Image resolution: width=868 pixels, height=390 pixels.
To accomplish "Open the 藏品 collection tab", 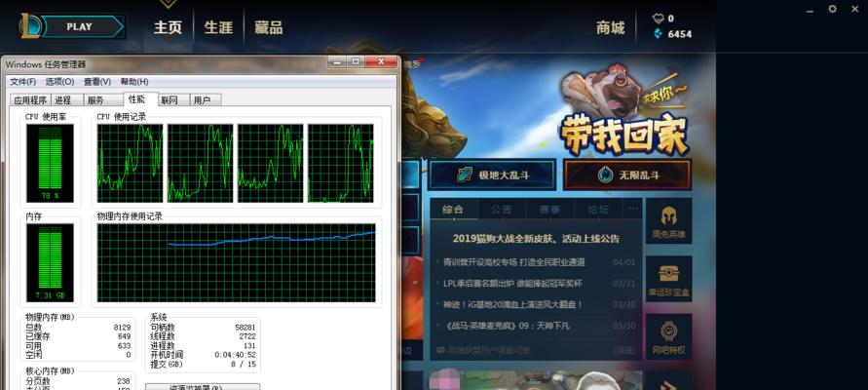I will pyautogui.click(x=269, y=27).
